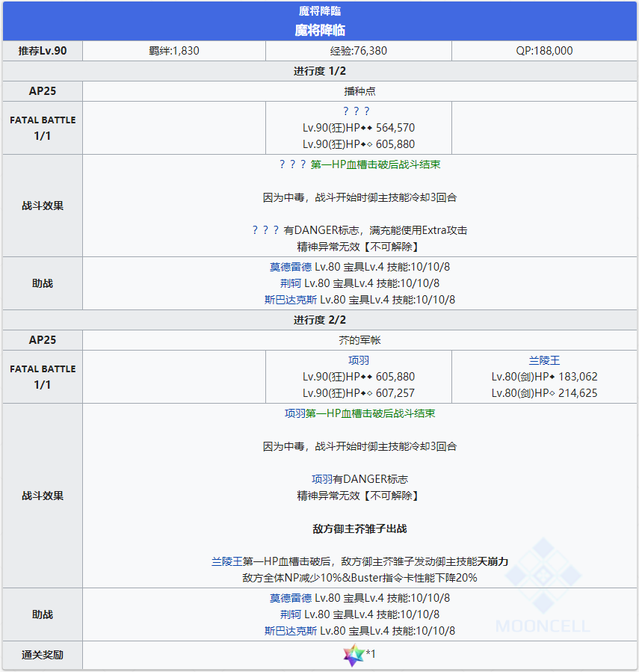Select the 羁绊:1,830 value
Viewport: 639px width, 672px height.
click(x=174, y=51)
